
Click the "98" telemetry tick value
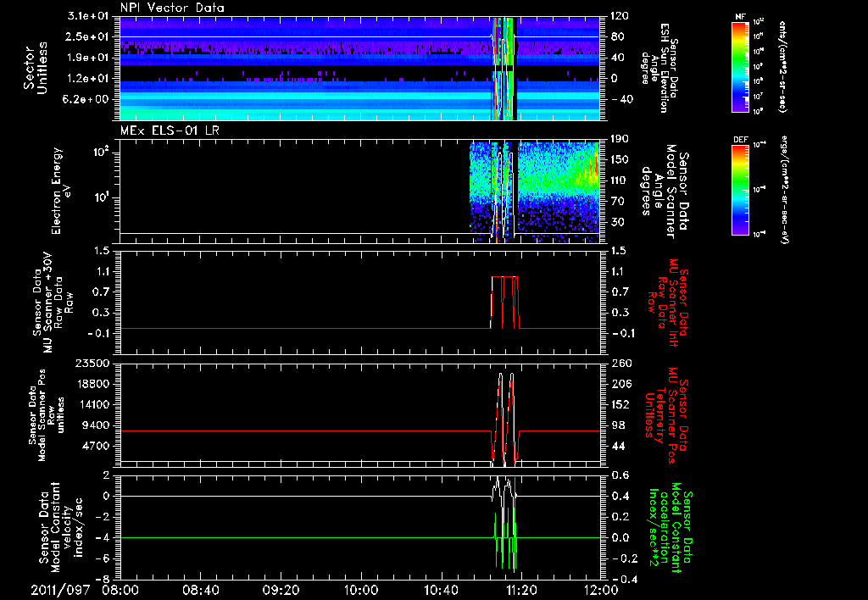(617, 425)
